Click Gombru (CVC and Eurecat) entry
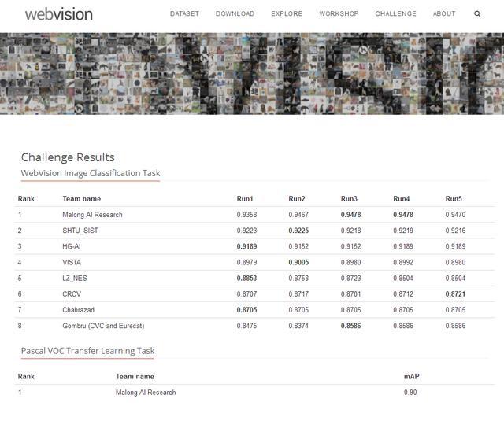 pos(103,326)
